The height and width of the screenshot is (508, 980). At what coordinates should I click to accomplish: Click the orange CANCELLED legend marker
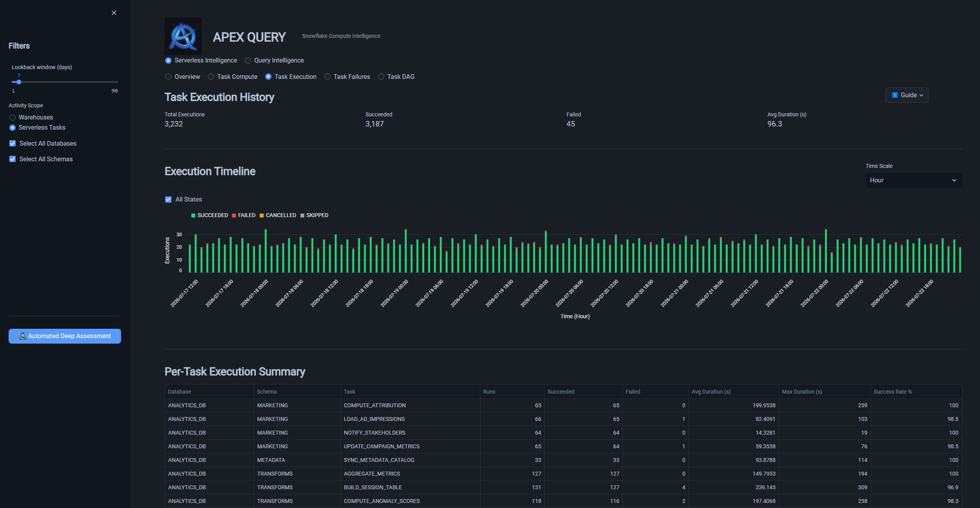[262, 216]
